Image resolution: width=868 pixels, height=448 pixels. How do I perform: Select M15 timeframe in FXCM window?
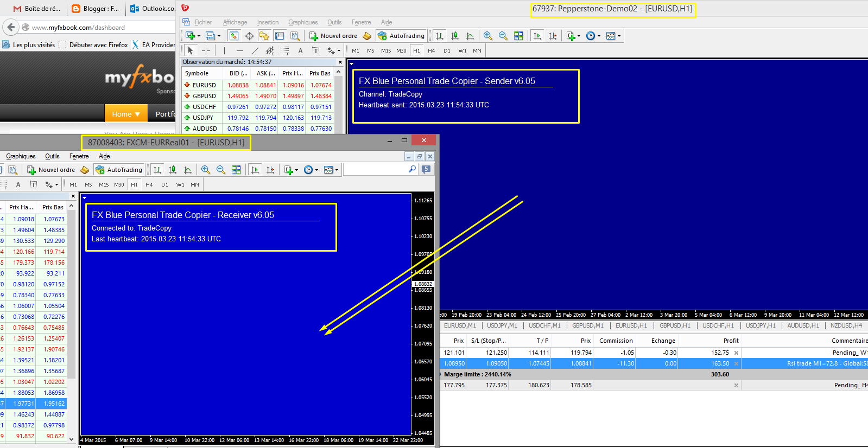104,184
